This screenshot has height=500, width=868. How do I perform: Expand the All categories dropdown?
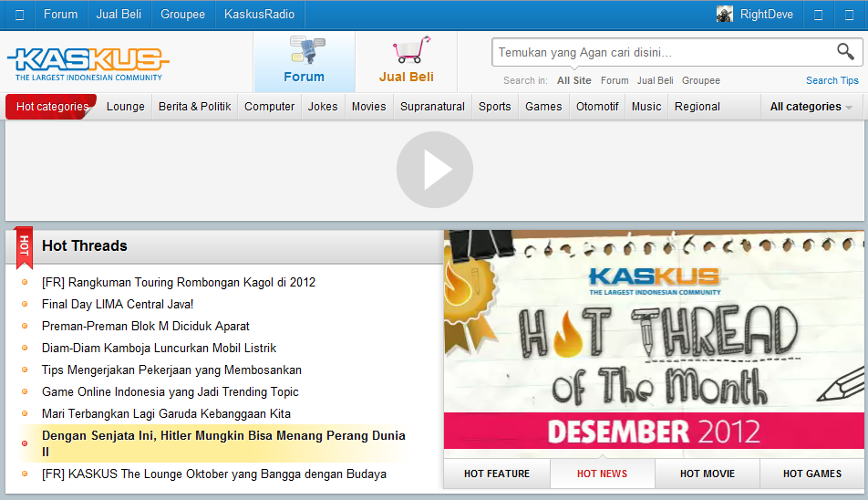coord(811,107)
